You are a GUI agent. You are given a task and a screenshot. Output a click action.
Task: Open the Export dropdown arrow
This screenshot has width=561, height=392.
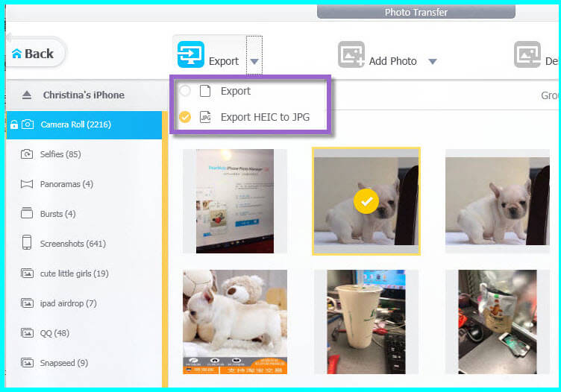tap(254, 61)
